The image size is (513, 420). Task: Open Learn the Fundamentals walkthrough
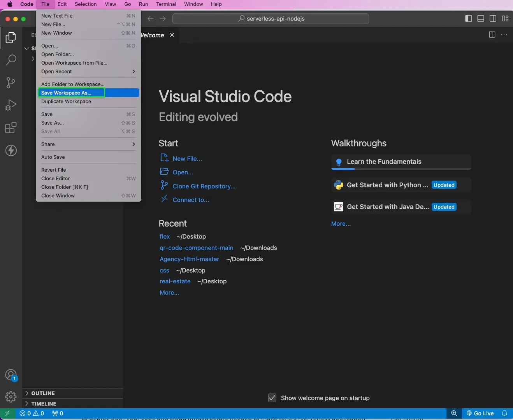(401, 162)
